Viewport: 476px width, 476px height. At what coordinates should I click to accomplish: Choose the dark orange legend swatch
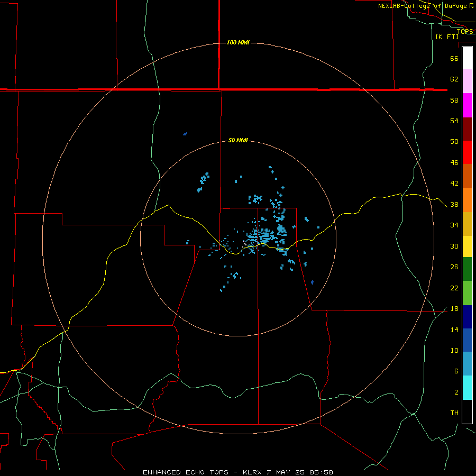467,176
